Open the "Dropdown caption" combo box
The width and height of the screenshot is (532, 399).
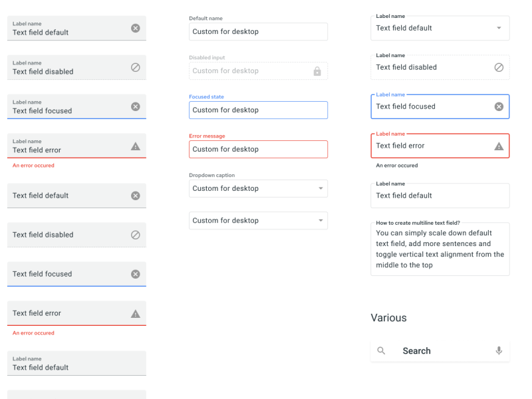pos(258,188)
